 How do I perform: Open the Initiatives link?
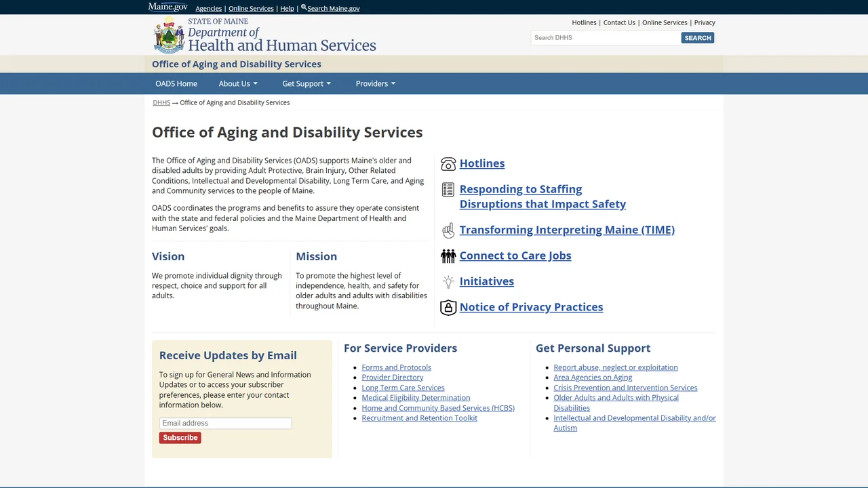(x=487, y=281)
